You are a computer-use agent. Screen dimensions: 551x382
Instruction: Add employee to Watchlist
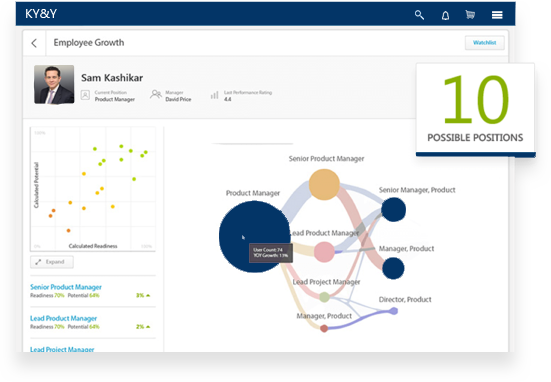485,43
